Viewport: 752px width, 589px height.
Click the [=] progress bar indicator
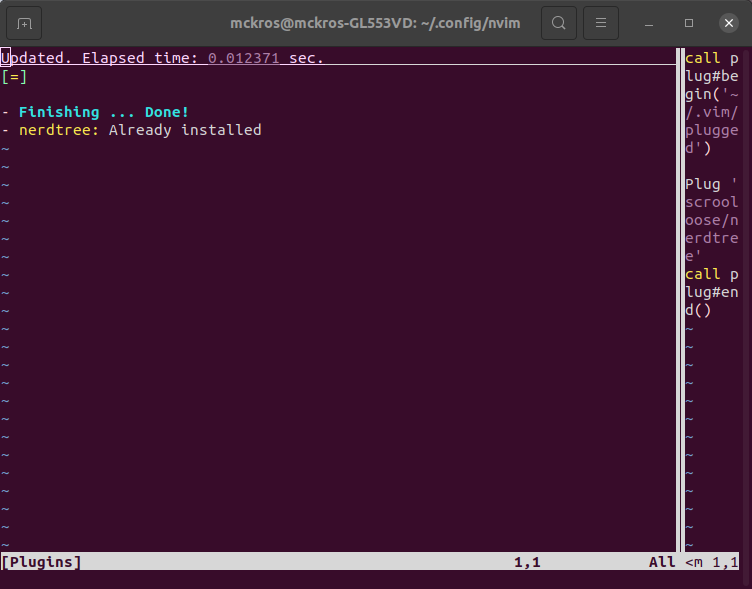[x=14, y=76]
